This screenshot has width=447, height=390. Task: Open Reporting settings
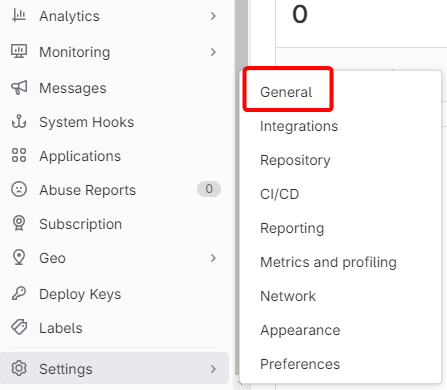tap(292, 228)
